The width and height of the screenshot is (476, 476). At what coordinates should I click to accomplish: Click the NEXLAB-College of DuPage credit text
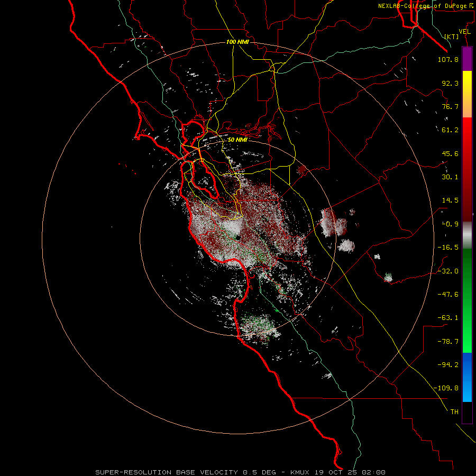point(423,6)
